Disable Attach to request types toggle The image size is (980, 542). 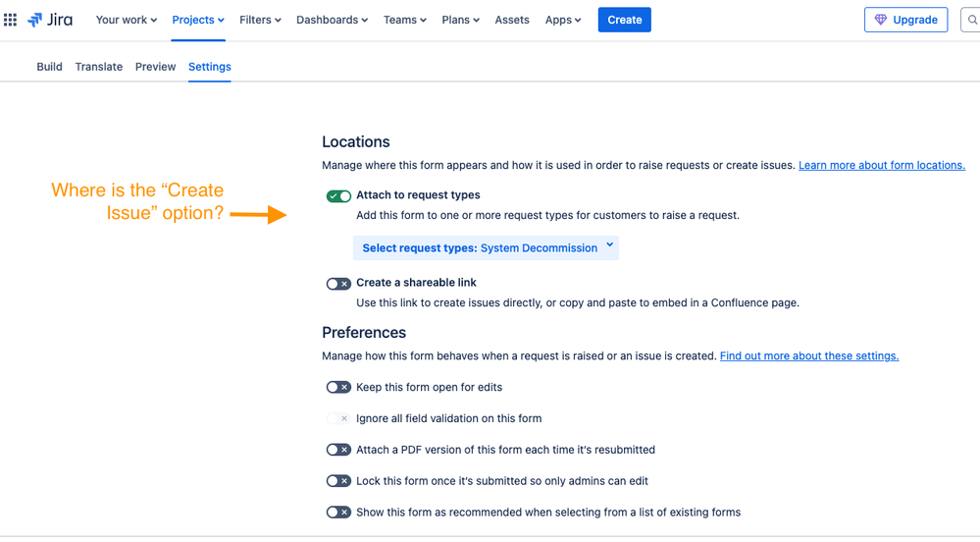coord(338,196)
